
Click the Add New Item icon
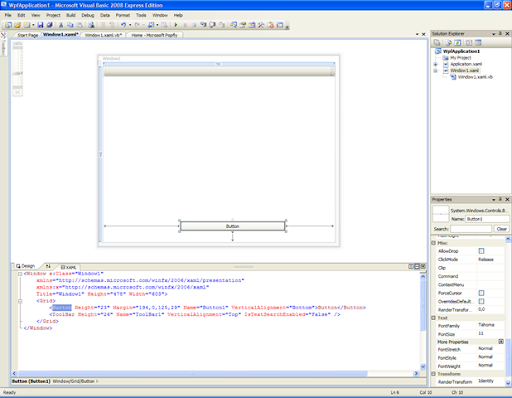coord(26,25)
